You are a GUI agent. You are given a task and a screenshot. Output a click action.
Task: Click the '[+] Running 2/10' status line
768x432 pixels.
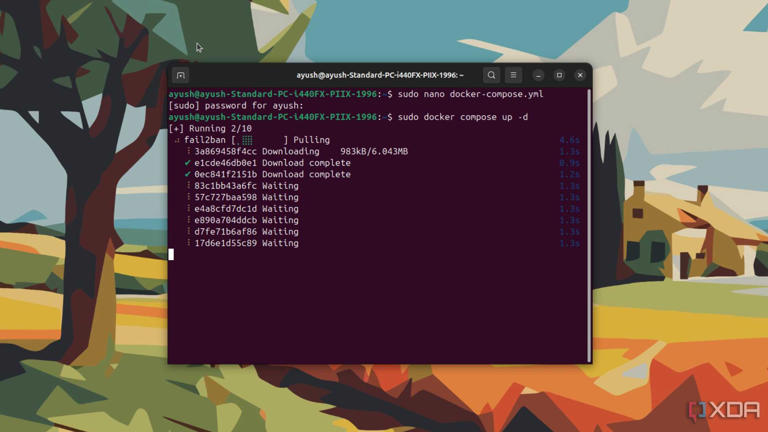(x=210, y=128)
